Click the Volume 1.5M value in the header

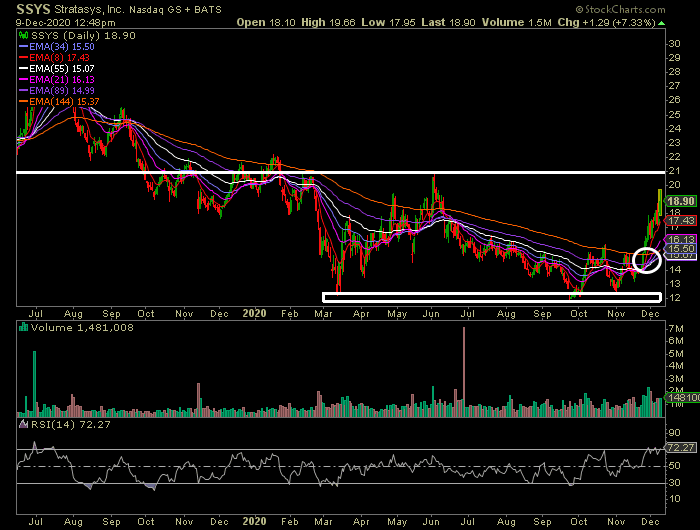(517, 22)
